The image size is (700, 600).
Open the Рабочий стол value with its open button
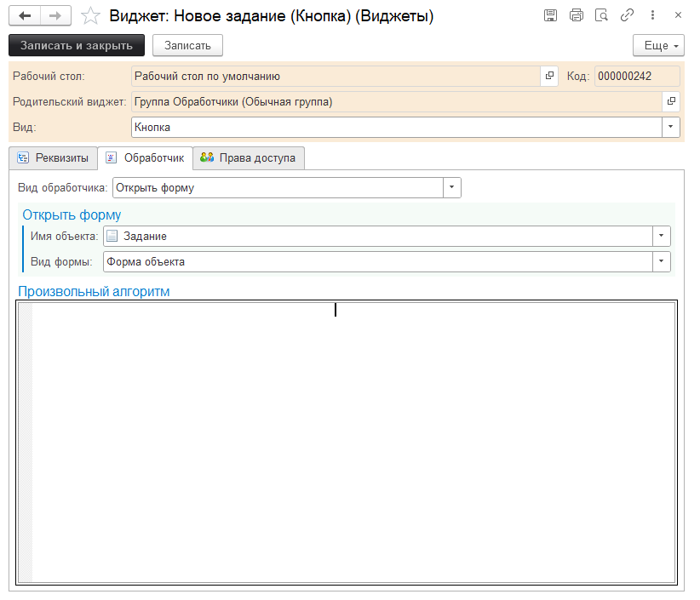(x=549, y=77)
